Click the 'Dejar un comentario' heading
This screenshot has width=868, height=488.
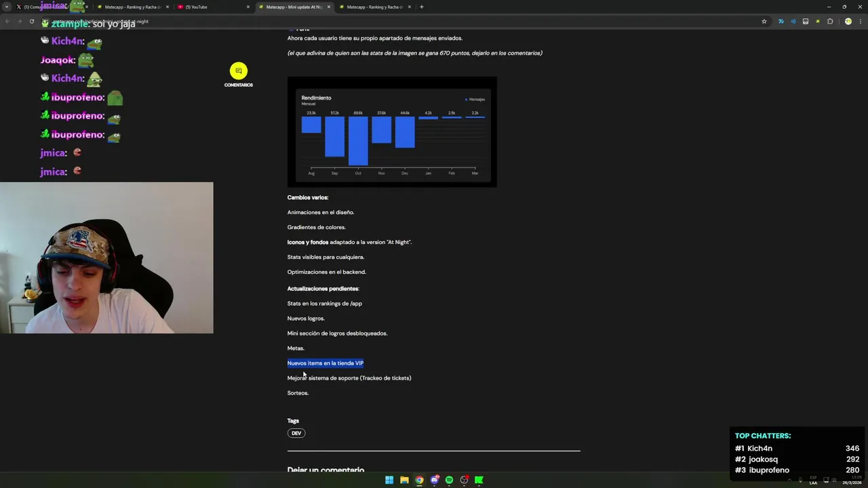[x=325, y=470]
